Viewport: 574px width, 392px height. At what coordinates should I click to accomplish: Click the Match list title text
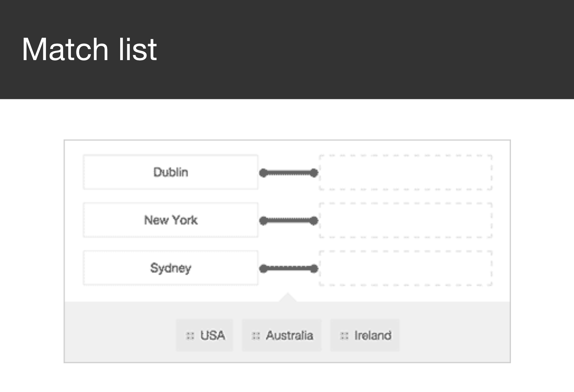pyautogui.click(x=89, y=49)
